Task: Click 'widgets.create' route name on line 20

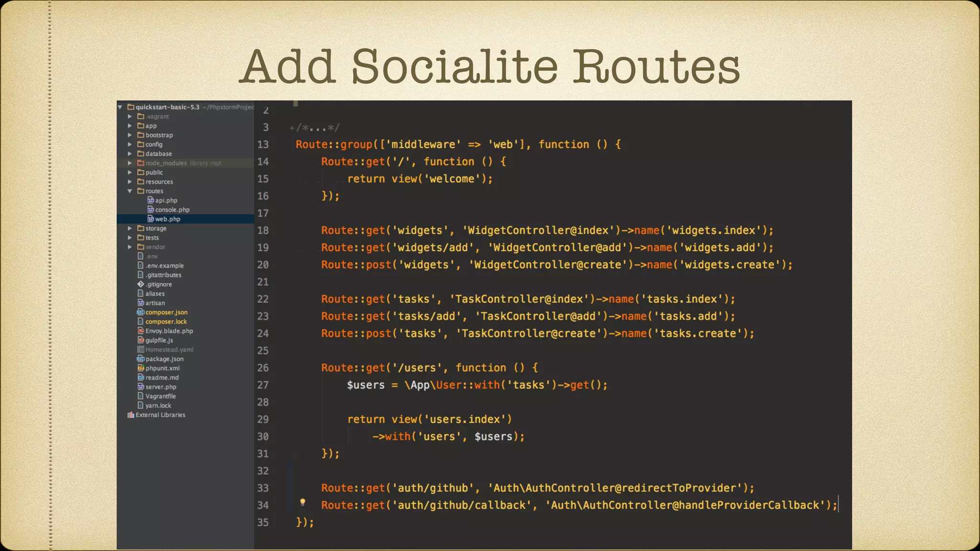Action: tap(730, 265)
